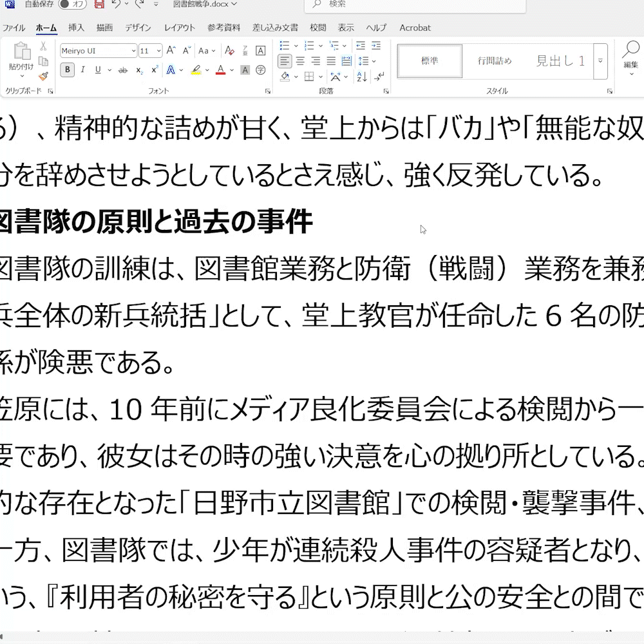This screenshot has height=644, width=644.
Task: Toggle Bold formatting button
Action: tap(67, 70)
